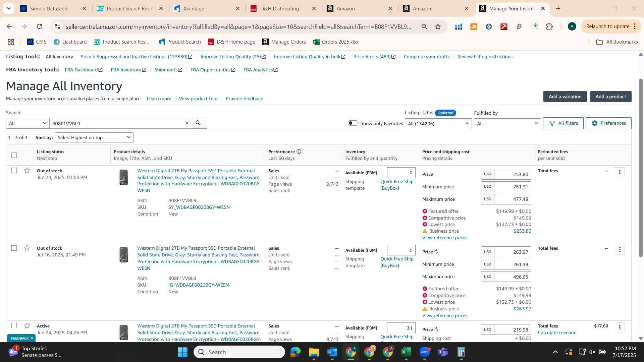The image size is (644, 362).
Task: Switch to the Product Search Results tab
Action: coord(130,8)
